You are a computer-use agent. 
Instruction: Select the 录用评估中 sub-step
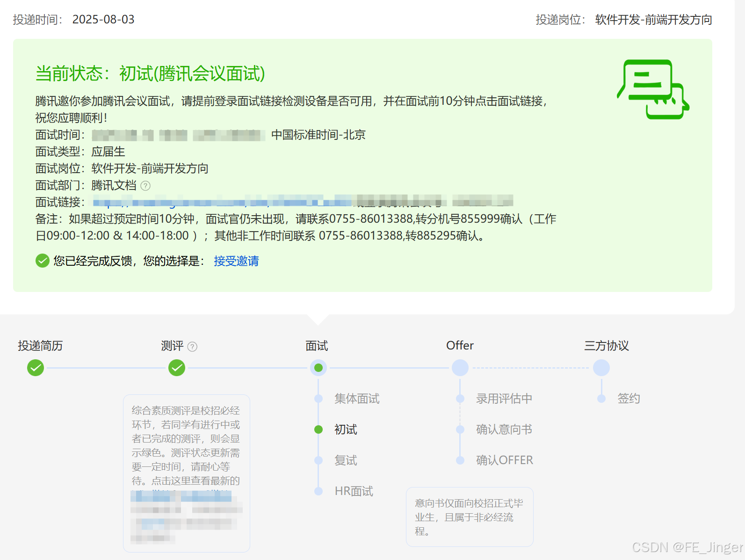[504, 399]
